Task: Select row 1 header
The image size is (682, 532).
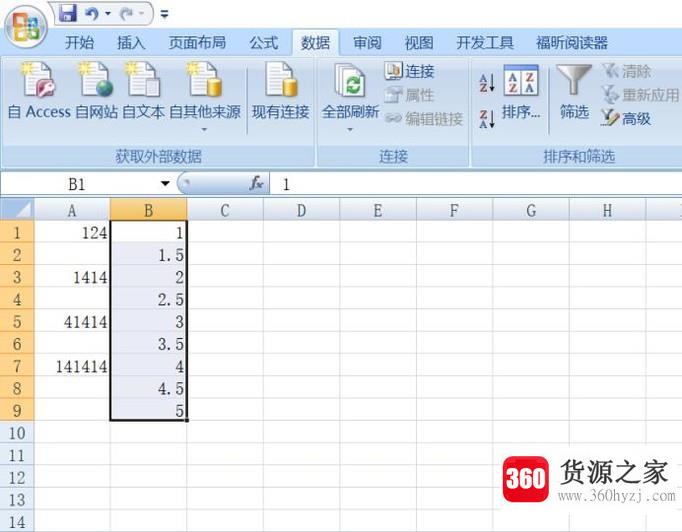Action: tap(17, 232)
